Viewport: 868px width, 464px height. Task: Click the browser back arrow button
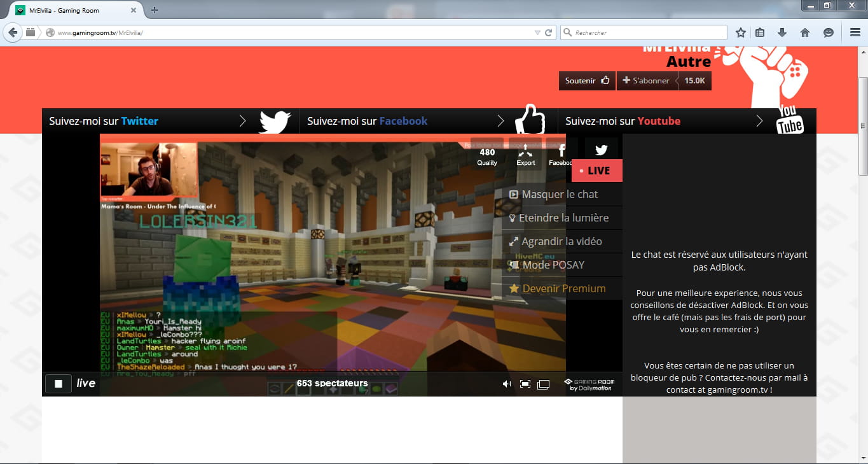point(13,32)
